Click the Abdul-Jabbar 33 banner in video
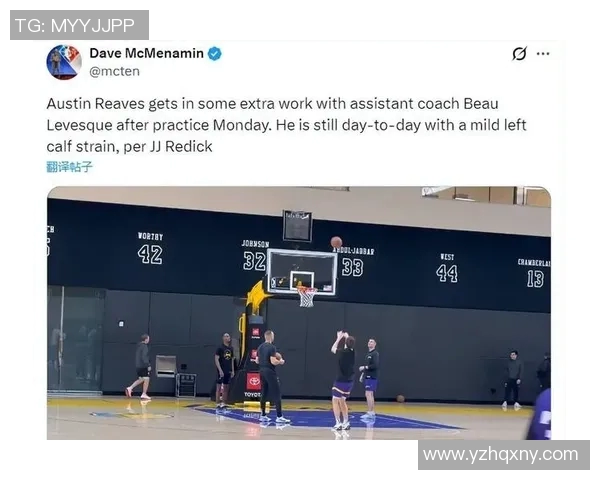This screenshot has width=600, height=480. [x=353, y=262]
